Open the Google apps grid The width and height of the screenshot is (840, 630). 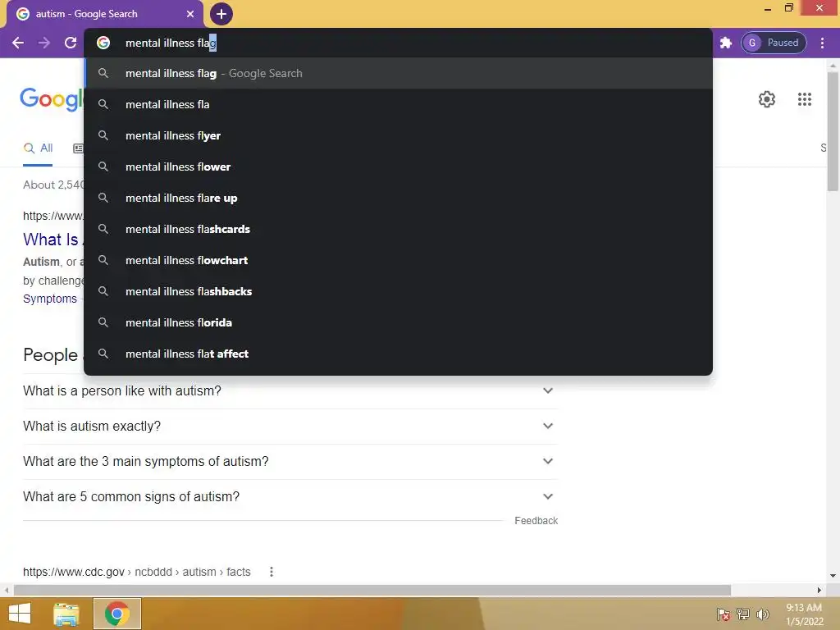coord(805,99)
